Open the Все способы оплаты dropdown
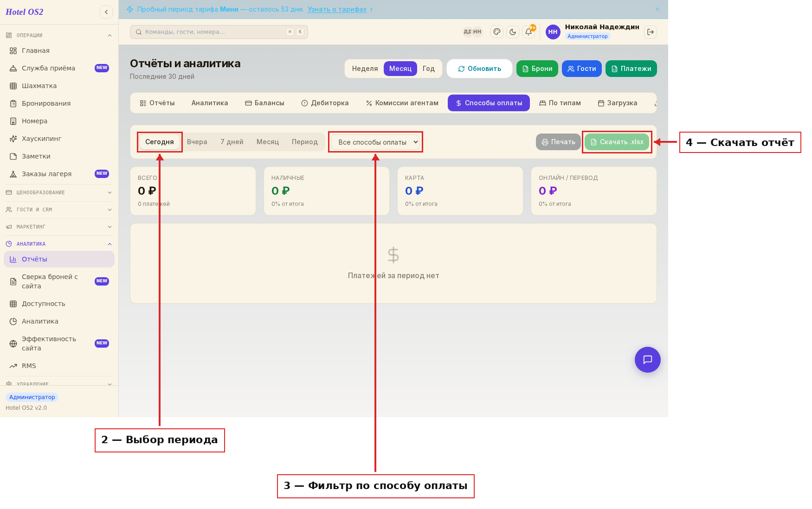The height and width of the screenshot is (509, 812). point(375,142)
